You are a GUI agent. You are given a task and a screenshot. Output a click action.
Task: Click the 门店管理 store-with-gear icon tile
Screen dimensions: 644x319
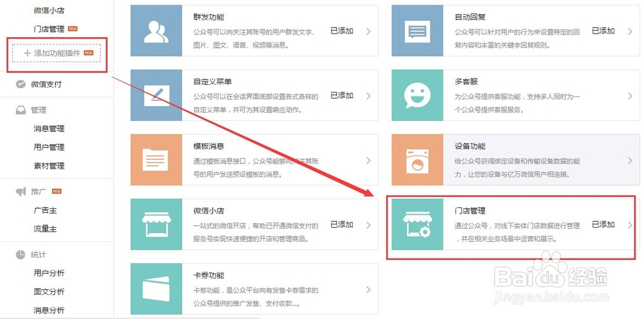click(417, 224)
